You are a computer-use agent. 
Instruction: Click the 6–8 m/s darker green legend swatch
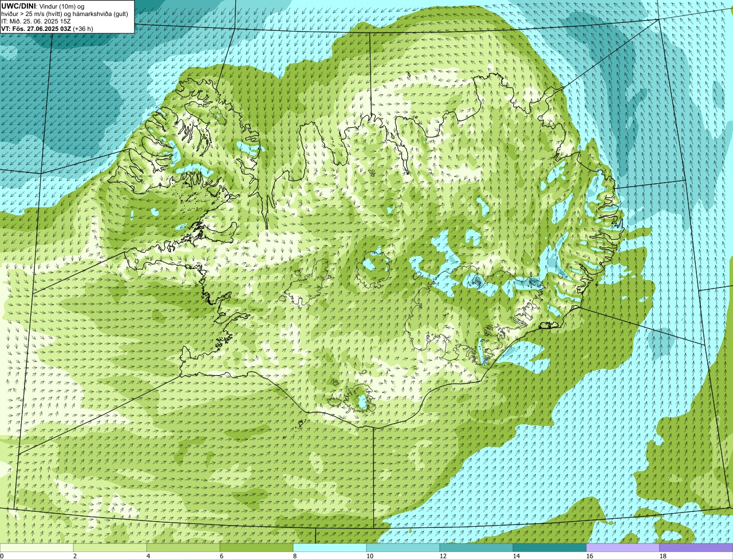[x=257, y=548]
